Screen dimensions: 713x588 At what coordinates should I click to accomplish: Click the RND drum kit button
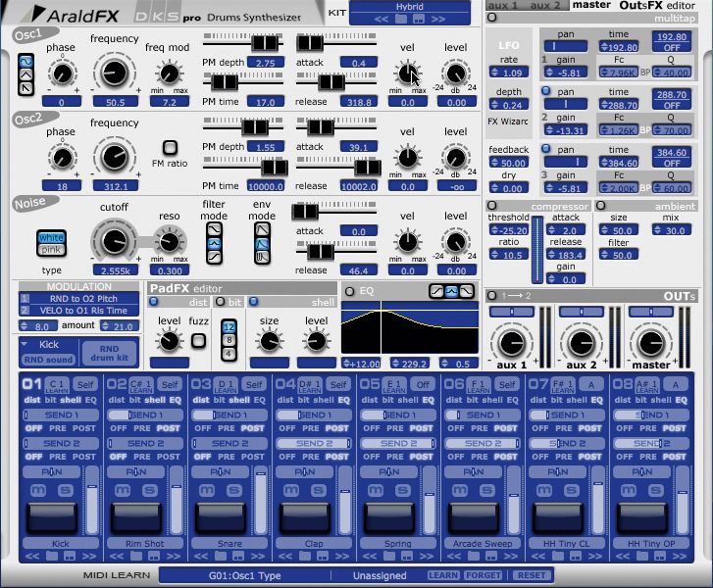(109, 353)
